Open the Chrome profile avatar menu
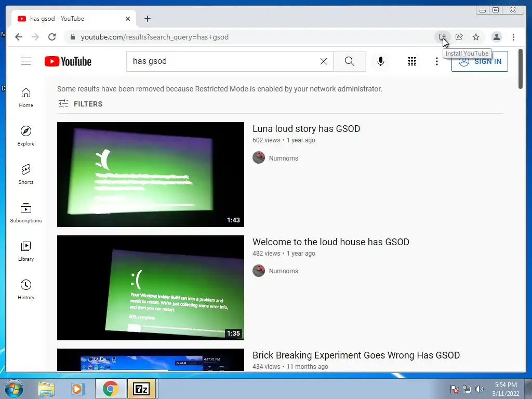The width and height of the screenshot is (532, 399). (496, 37)
